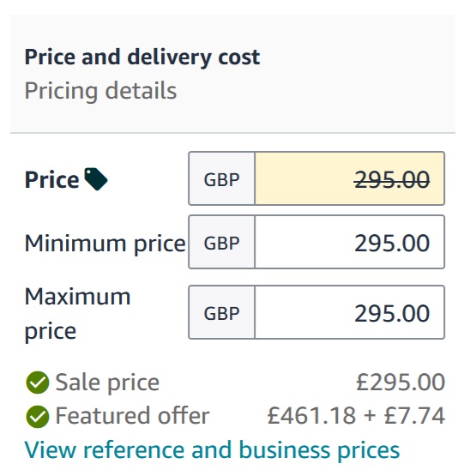458x476 pixels.
Task: Click the Maximum price input field
Action: tap(350, 312)
